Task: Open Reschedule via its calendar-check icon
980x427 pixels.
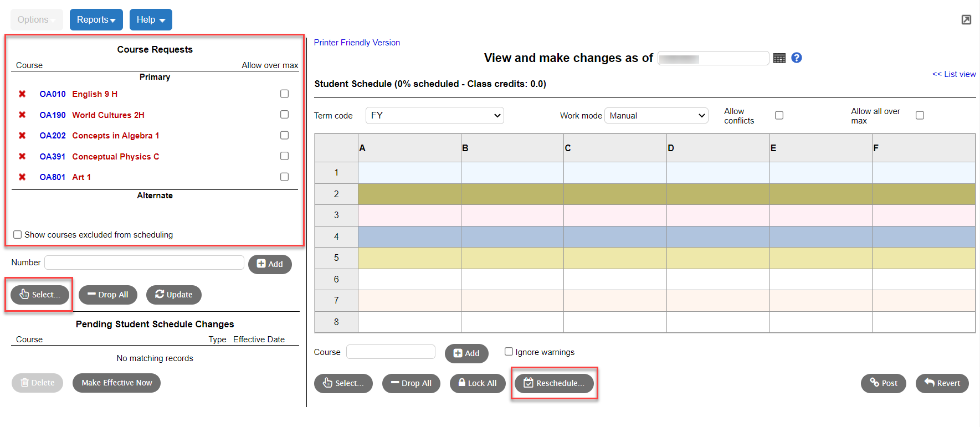Action: 528,383
